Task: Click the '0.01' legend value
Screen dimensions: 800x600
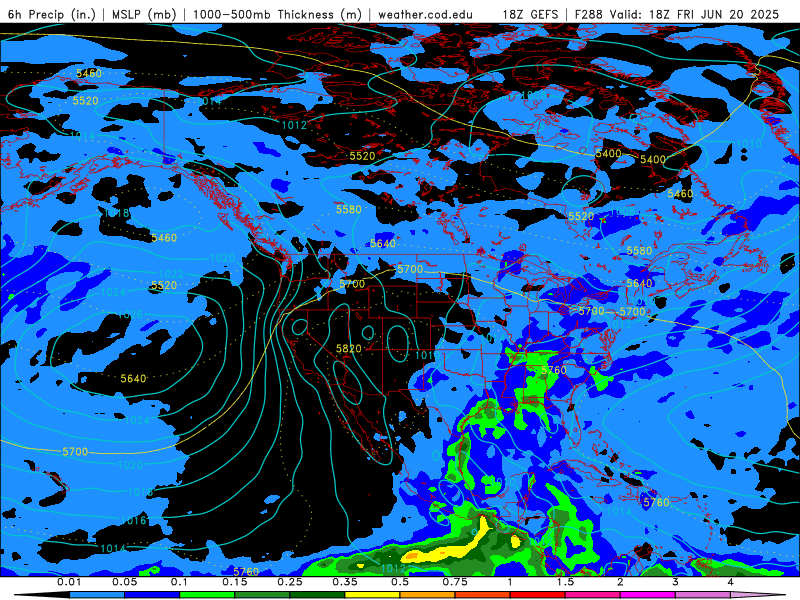Action: click(69, 582)
